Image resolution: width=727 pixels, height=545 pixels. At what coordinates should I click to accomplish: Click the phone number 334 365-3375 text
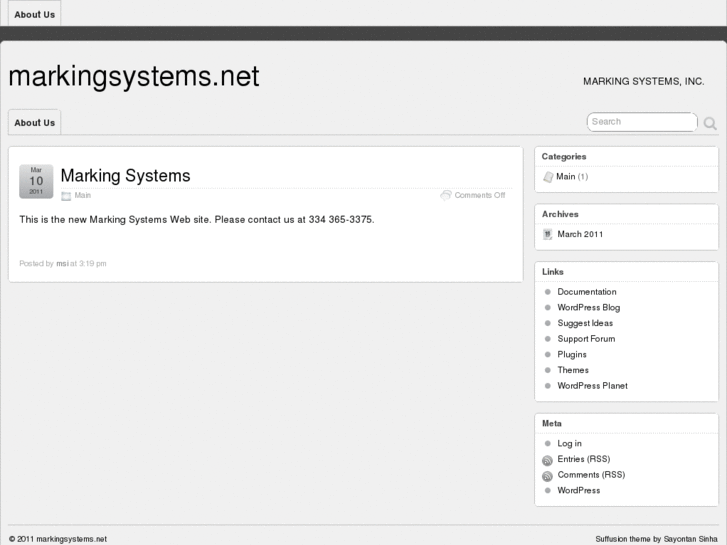tap(341, 219)
